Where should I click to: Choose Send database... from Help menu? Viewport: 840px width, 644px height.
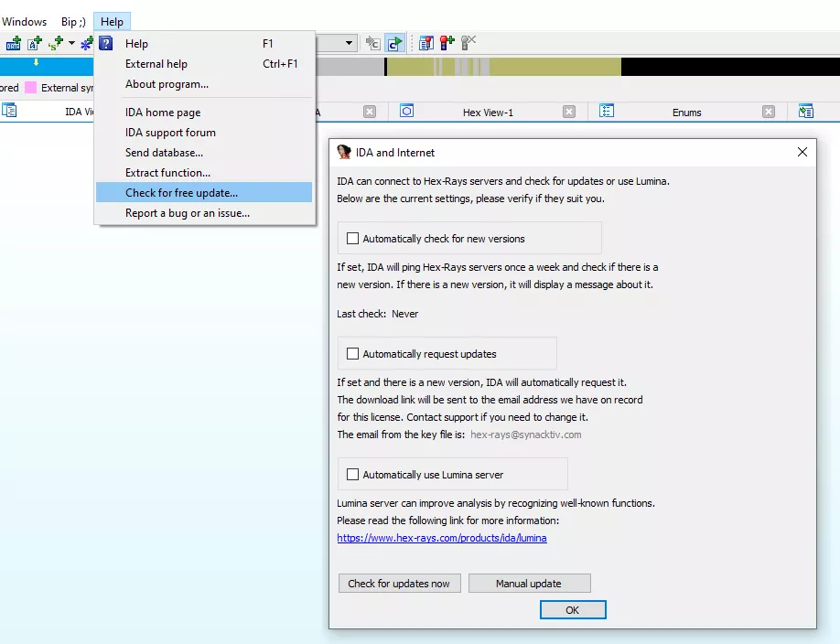click(x=204, y=153)
